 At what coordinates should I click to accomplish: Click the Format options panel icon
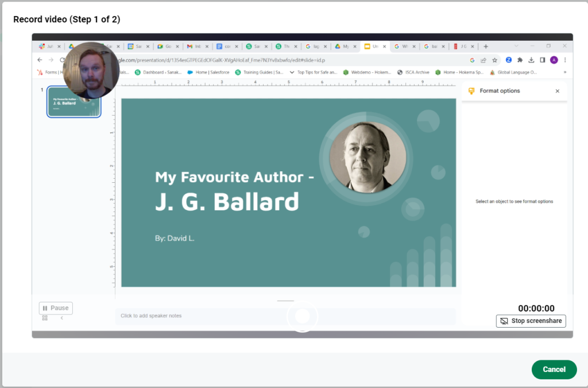pos(471,91)
